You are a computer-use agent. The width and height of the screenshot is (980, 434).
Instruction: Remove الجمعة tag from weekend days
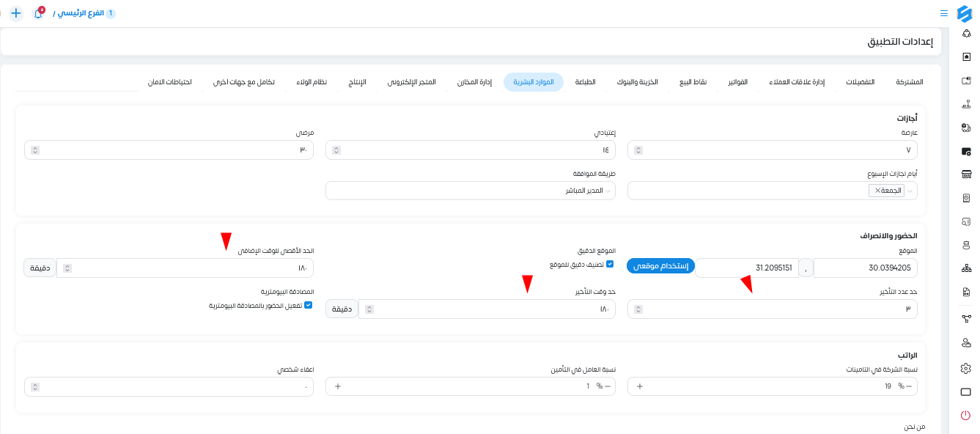point(877,191)
